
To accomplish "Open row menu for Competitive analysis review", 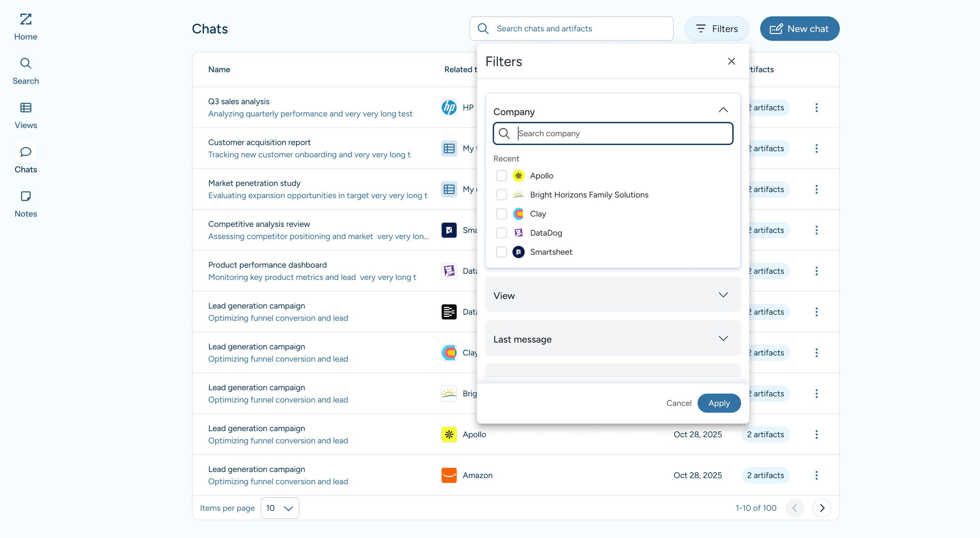I will point(816,230).
